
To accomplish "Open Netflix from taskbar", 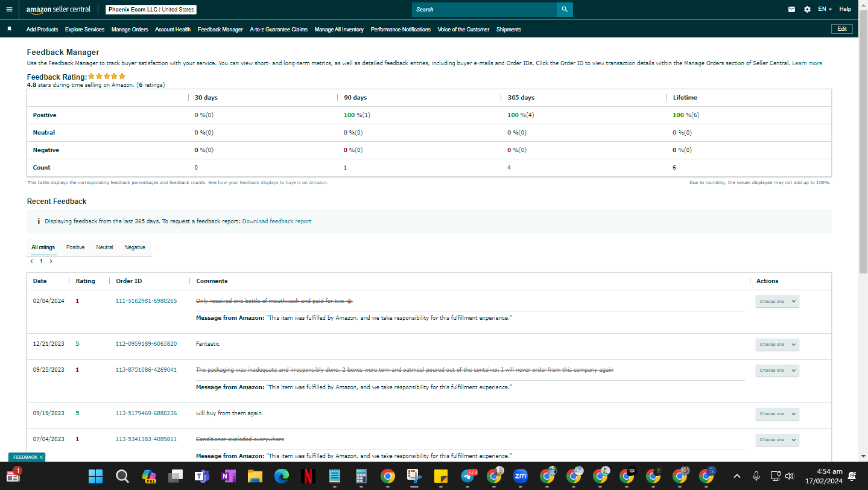I will 308,476.
